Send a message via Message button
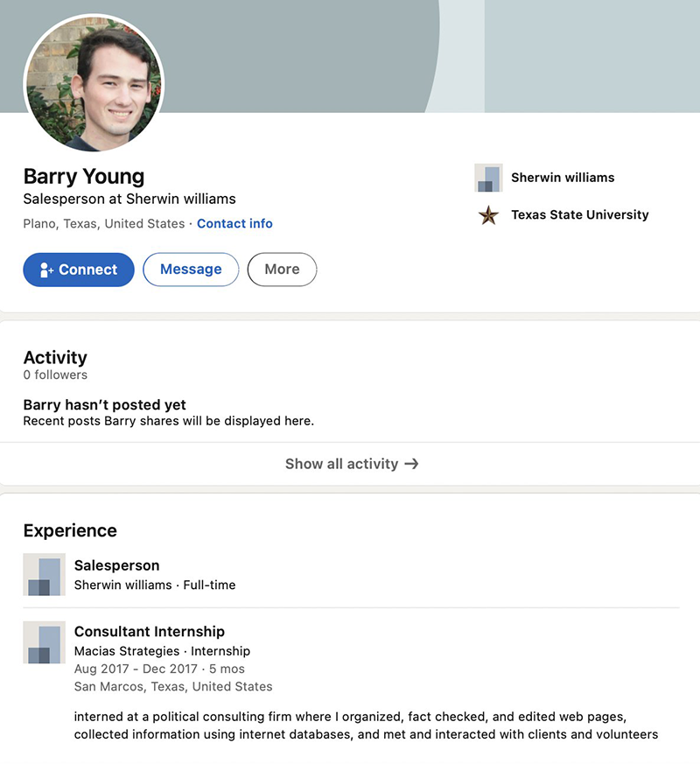The width and height of the screenshot is (700, 764). point(191,270)
